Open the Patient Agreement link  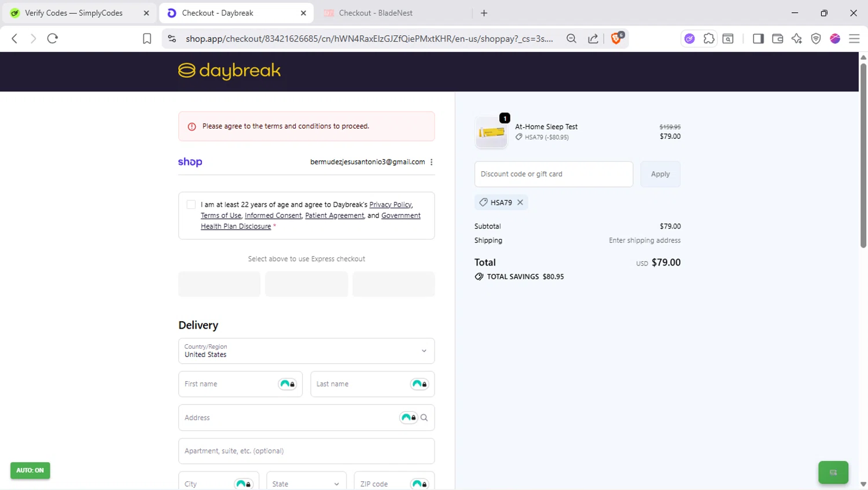pyautogui.click(x=334, y=216)
